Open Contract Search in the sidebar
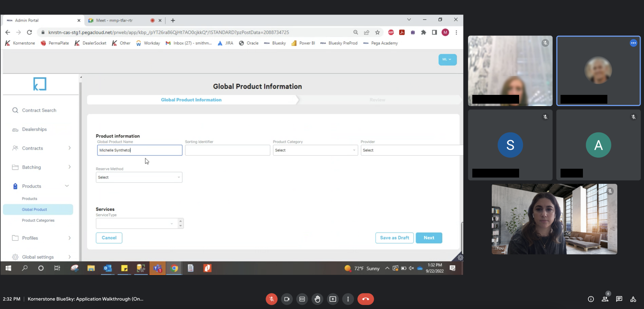 pyautogui.click(x=39, y=110)
